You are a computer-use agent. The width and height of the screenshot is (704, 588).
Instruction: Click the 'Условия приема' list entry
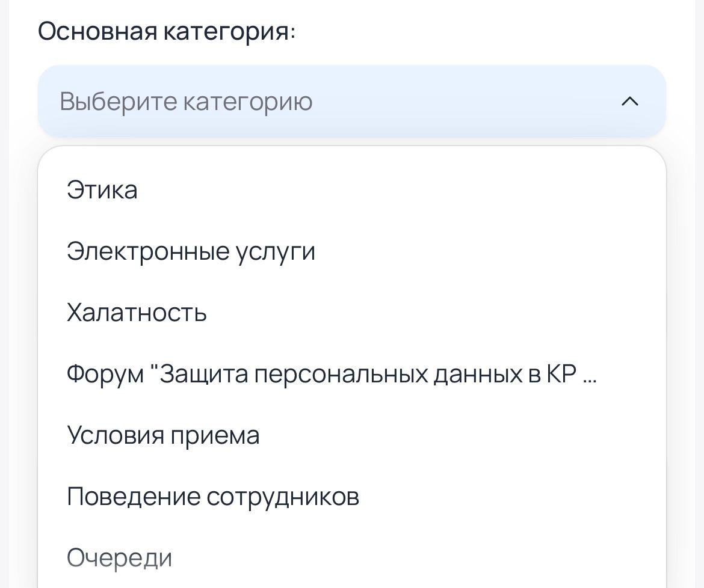click(x=163, y=435)
